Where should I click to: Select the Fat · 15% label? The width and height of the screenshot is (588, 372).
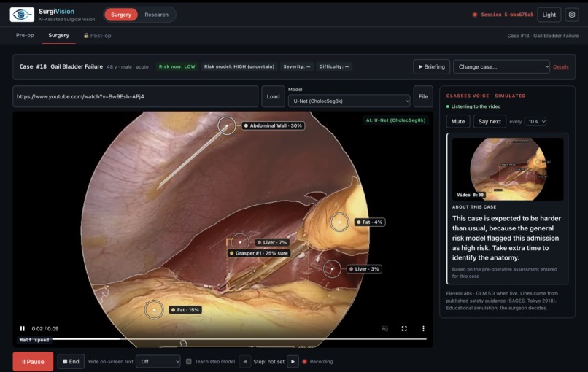coord(185,310)
